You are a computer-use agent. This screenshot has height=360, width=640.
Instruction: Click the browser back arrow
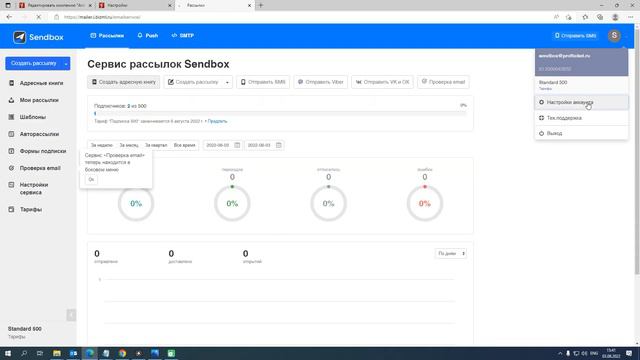tap(9, 17)
